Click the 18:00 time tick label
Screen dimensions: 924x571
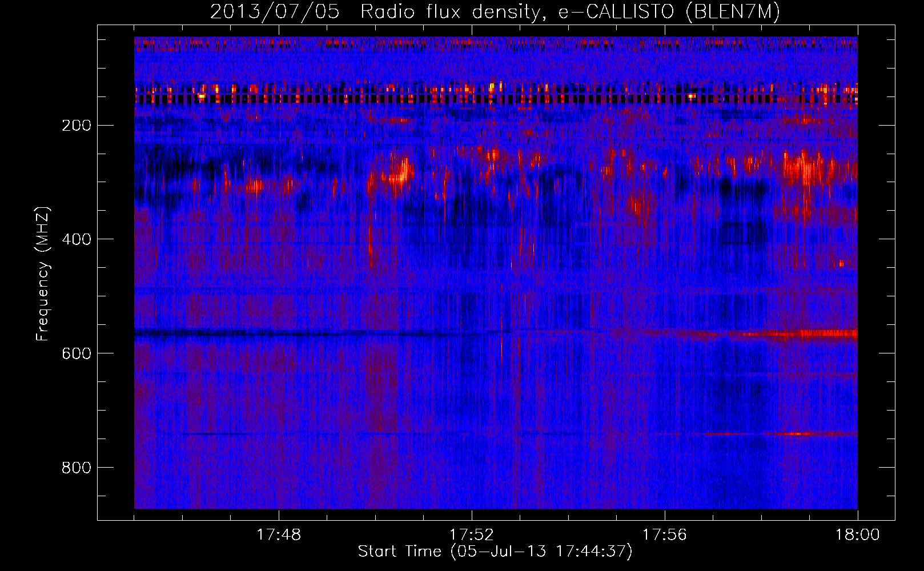coord(858,535)
